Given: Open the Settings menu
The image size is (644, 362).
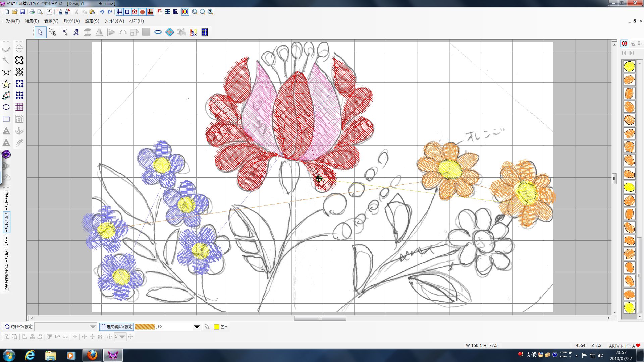Looking at the screenshot, I should point(92,21).
